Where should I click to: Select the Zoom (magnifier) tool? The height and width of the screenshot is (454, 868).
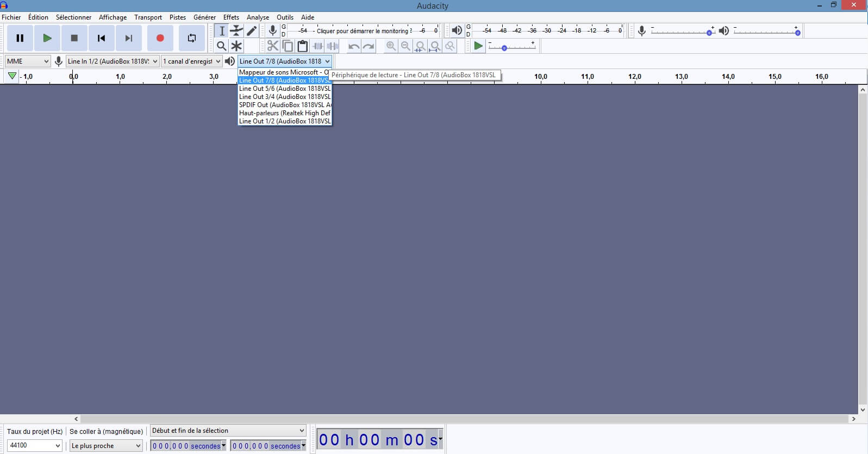click(x=222, y=46)
